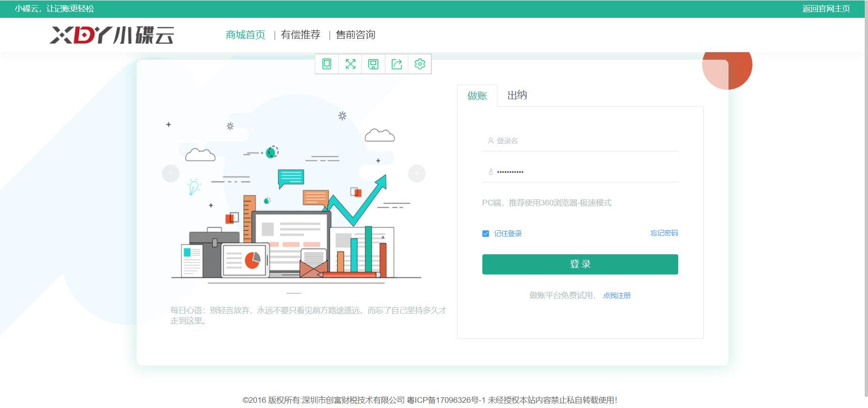Go to previous carousel slide arrow

(170, 173)
